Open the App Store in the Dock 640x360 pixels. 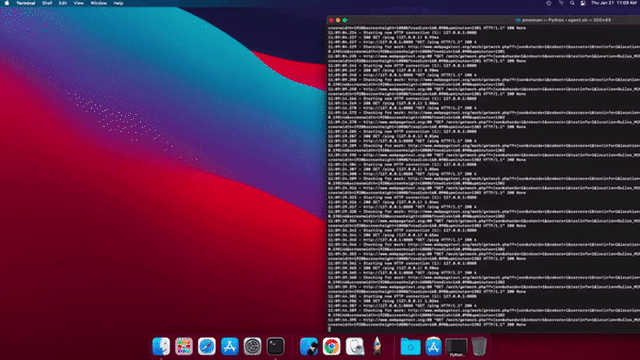[229, 347]
